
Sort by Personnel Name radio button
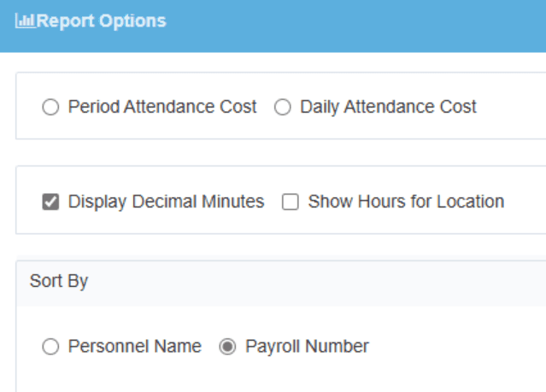tap(50, 347)
